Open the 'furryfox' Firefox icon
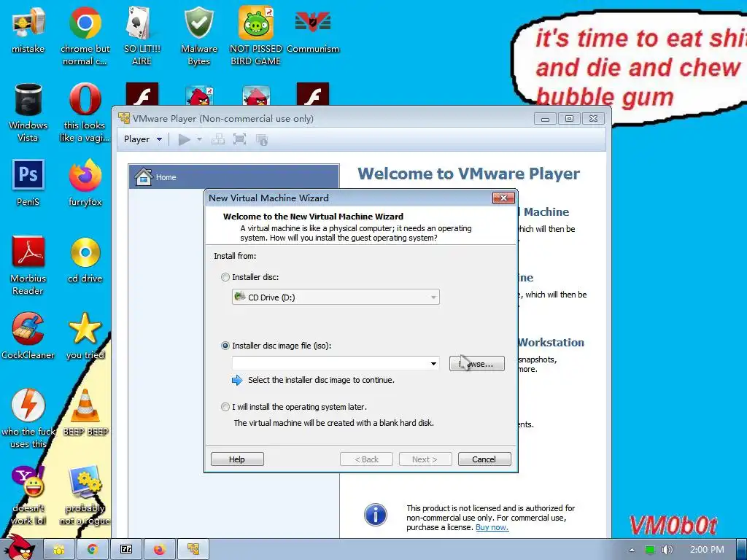The width and height of the screenshot is (747, 560). [85, 183]
